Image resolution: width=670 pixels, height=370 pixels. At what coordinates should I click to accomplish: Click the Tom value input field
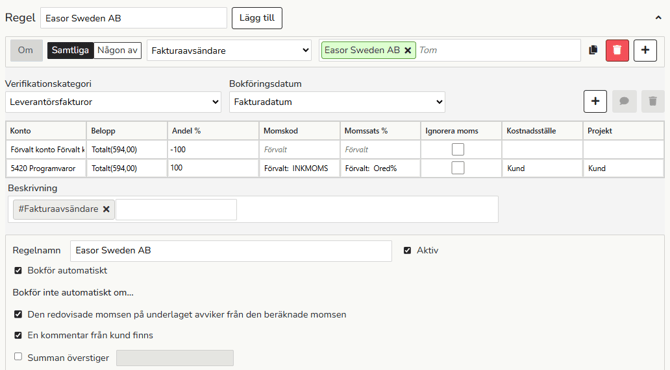tap(498, 50)
